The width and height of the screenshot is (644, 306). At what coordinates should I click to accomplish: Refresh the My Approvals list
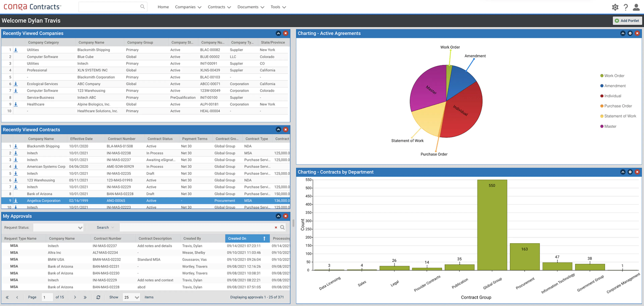[x=98, y=297]
